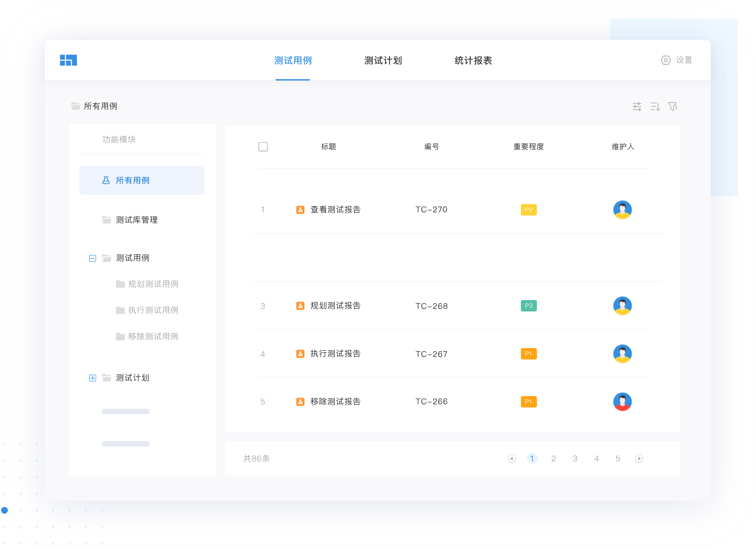Click folder icon of 测试库管理

click(106, 219)
